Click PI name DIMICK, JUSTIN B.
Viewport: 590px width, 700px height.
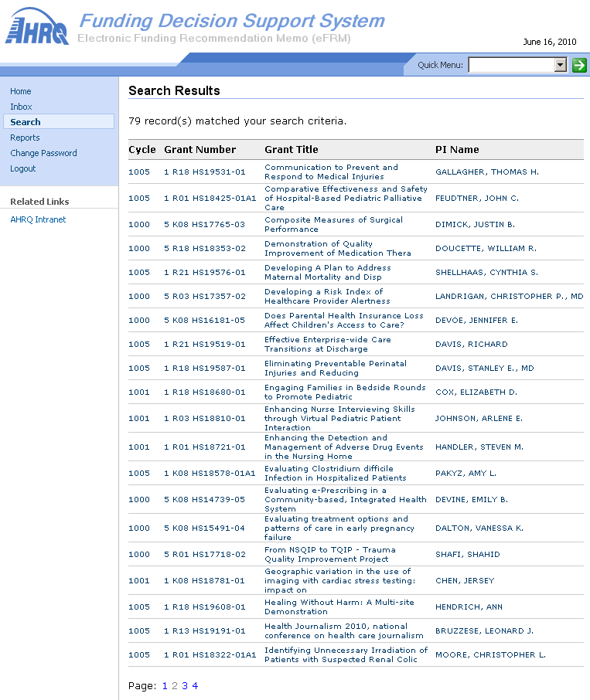click(x=476, y=225)
